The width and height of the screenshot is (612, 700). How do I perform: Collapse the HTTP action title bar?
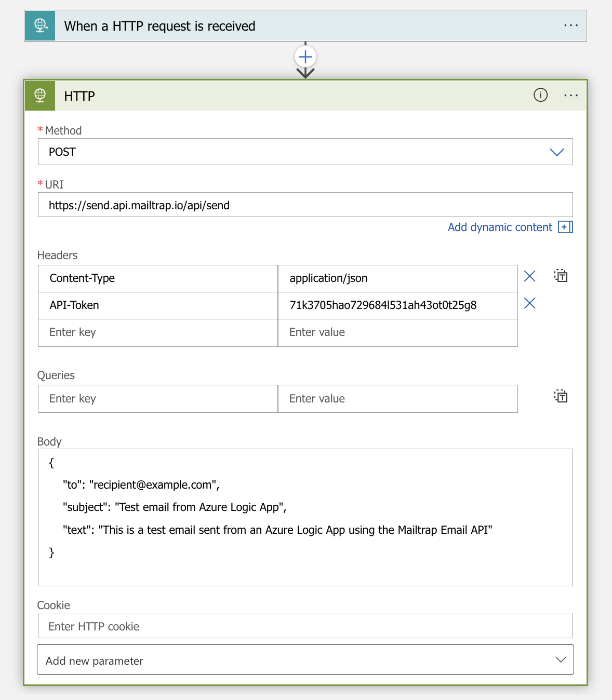click(x=291, y=96)
